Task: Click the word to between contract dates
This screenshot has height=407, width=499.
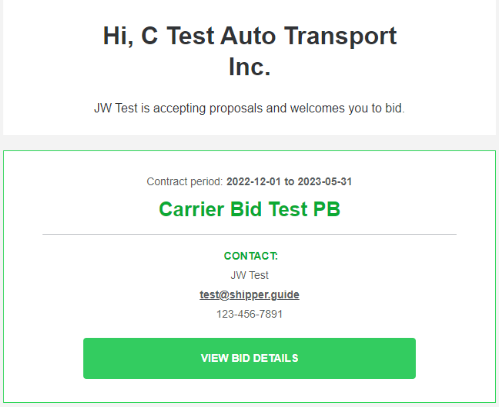Action: [x=289, y=182]
